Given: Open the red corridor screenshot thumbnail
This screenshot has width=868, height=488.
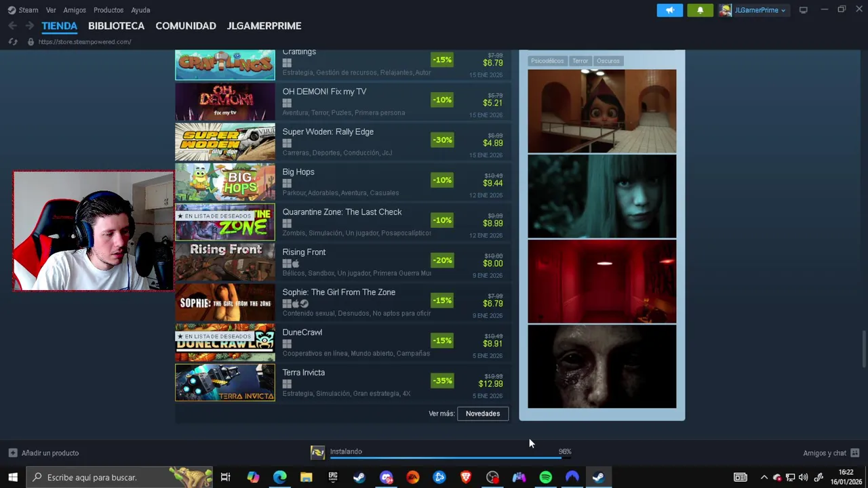Looking at the screenshot, I should (x=602, y=281).
